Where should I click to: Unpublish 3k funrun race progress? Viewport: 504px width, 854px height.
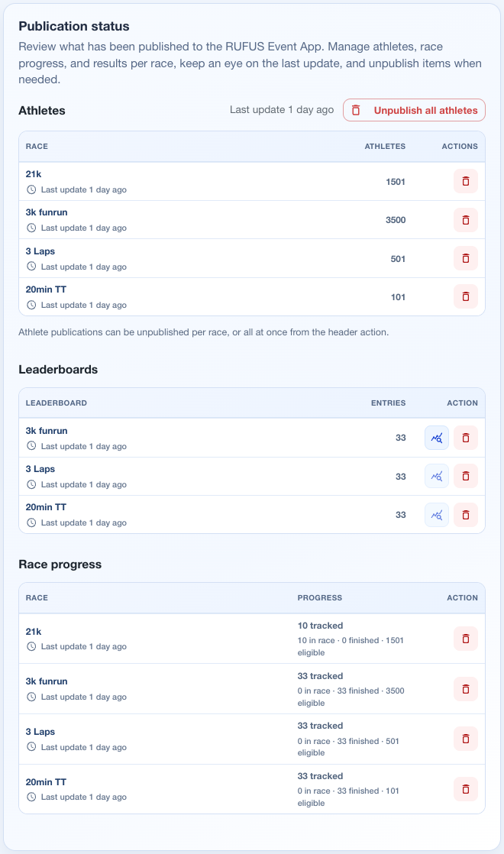tap(465, 689)
